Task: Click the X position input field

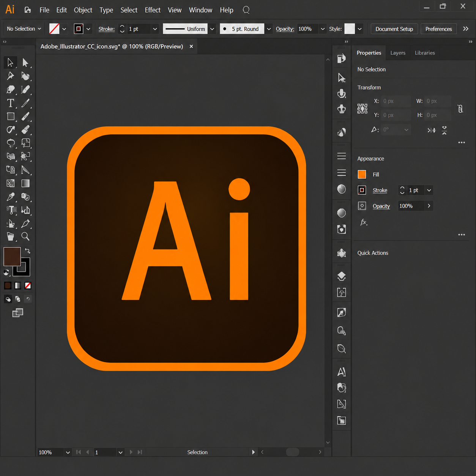Action: [396, 101]
